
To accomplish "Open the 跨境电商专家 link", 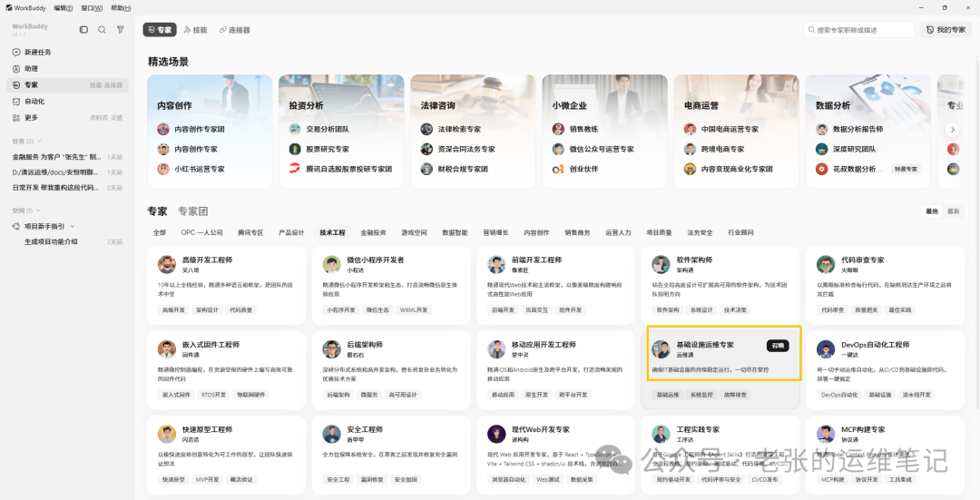I will [722, 149].
